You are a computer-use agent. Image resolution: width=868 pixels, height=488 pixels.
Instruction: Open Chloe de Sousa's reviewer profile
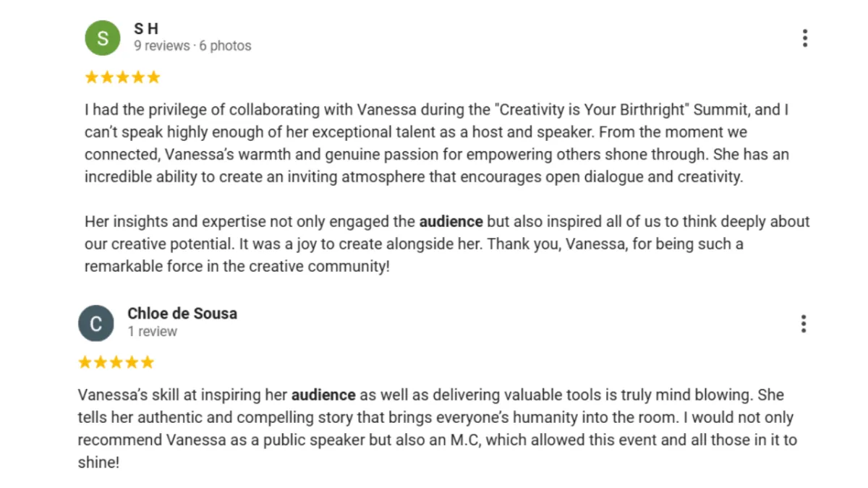pos(182,313)
